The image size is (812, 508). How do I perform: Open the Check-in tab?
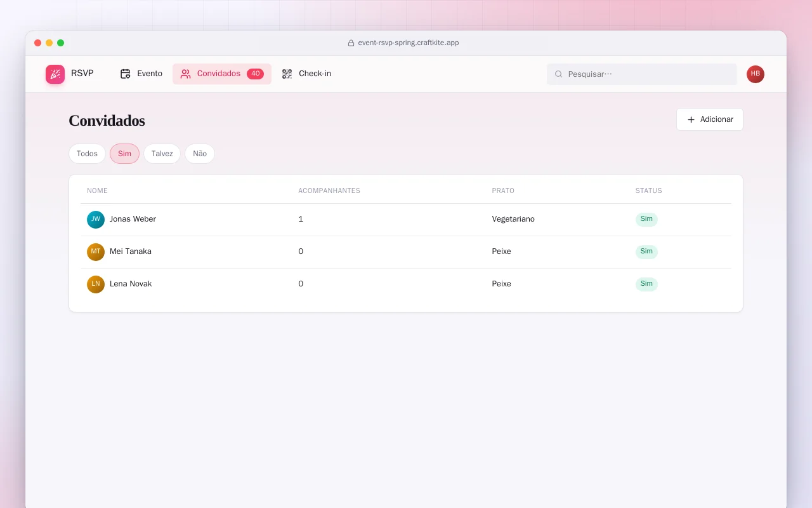(x=306, y=74)
